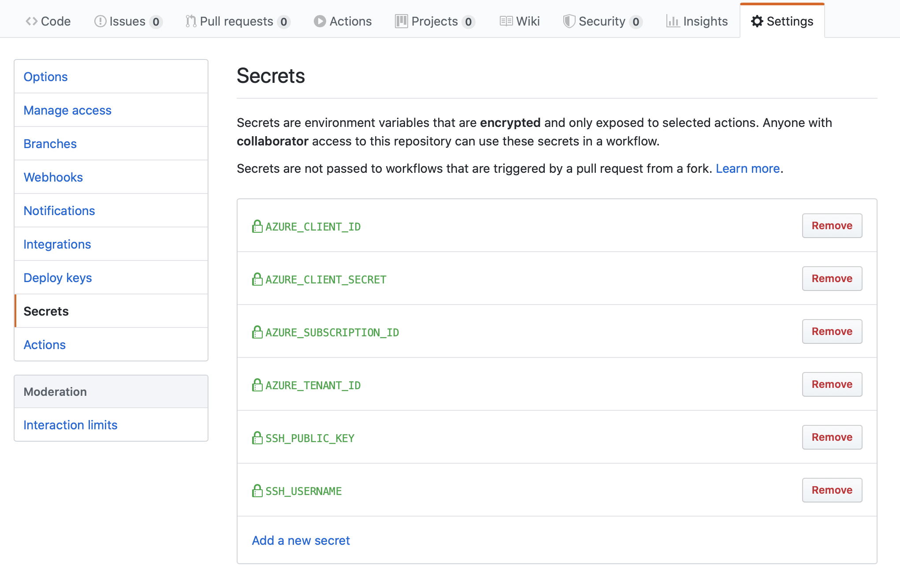Open Actions in the settings sidebar
900x588 pixels.
111,345
